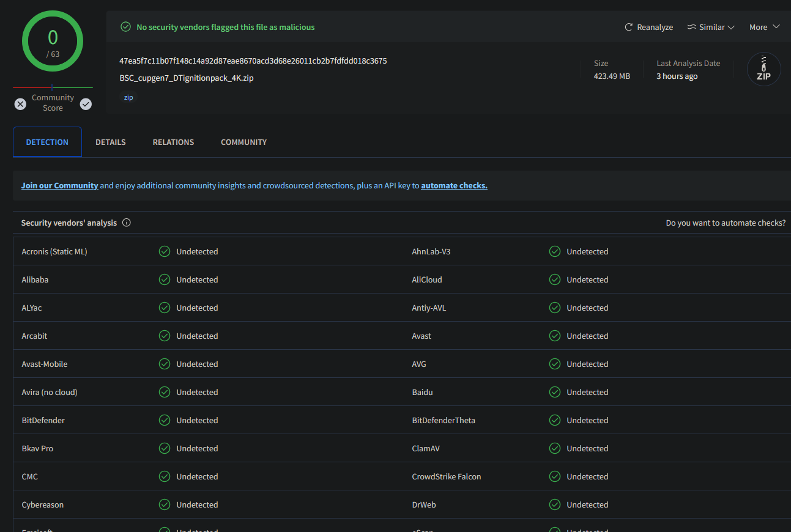Click the Undetected check icon for ClamAV
Screen dimensions: 791x532
(x=555, y=448)
